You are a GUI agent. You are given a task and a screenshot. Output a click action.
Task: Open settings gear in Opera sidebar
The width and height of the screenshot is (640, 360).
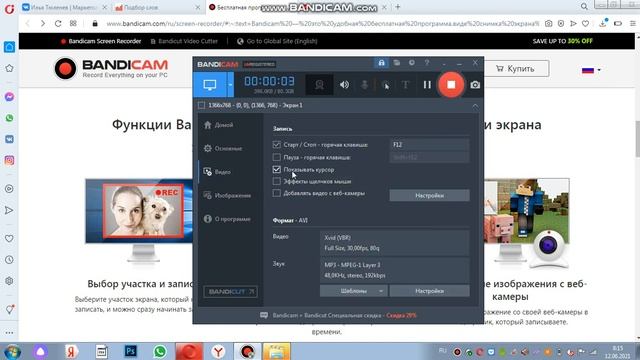9,281
